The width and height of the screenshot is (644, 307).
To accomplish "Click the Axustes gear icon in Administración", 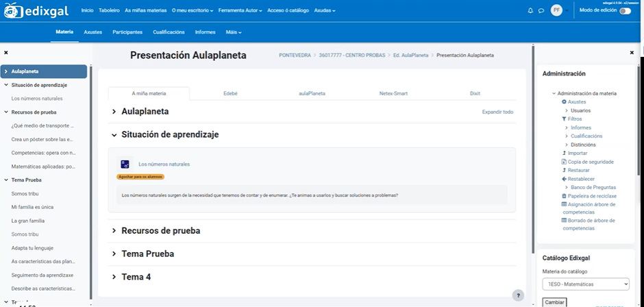I will [x=564, y=102].
